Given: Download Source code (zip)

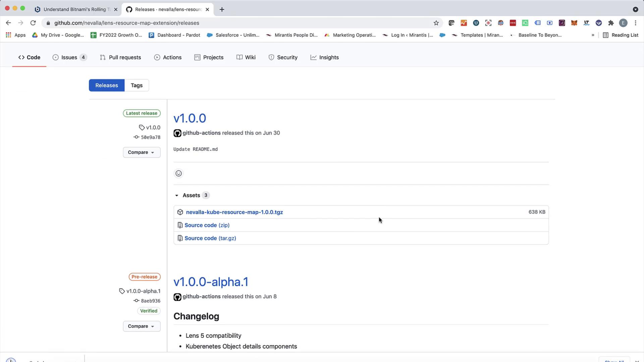Looking at the screenshot, I should 207,225.
